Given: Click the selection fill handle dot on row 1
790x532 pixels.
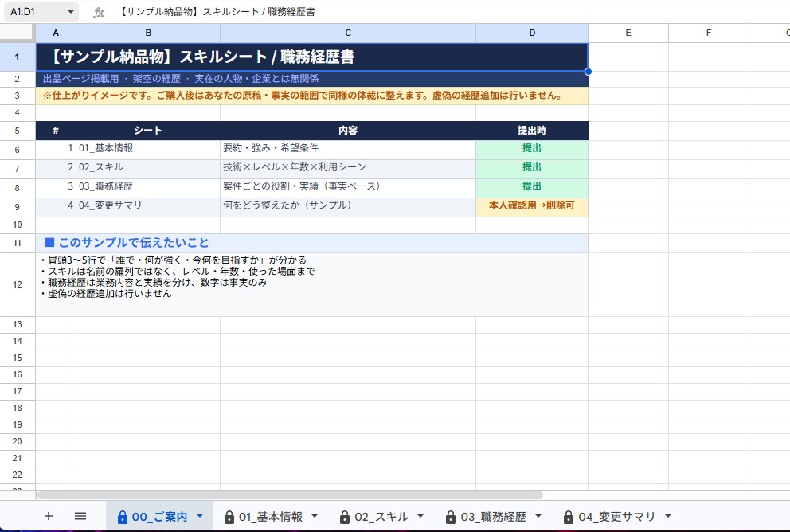Looking at the screenshot, I should pyautogui.click(x=588, y=72).
